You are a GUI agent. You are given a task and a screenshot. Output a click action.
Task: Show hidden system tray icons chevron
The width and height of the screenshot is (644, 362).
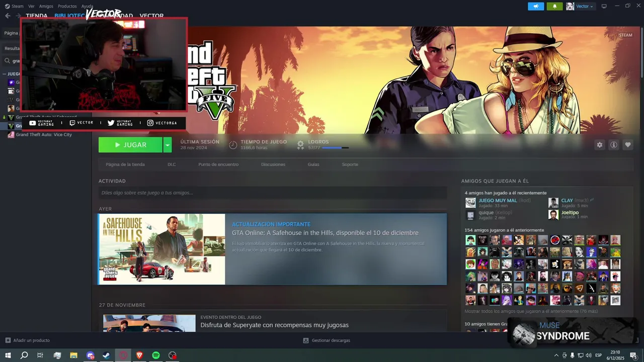556,355
